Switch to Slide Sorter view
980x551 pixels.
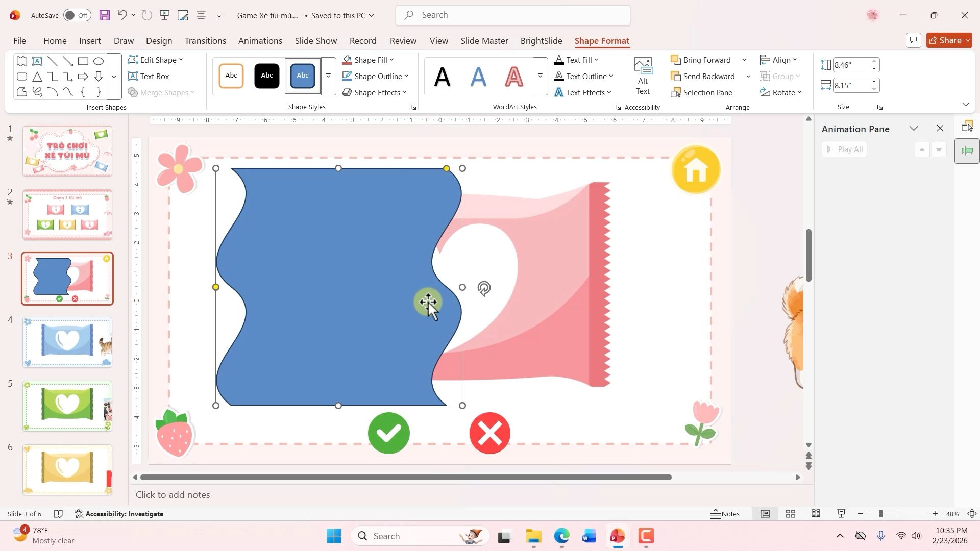tap(791, 514)
